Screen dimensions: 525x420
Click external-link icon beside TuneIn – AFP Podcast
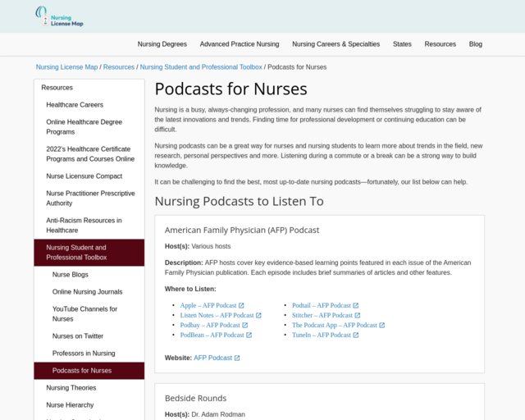[x=355, y=335]
